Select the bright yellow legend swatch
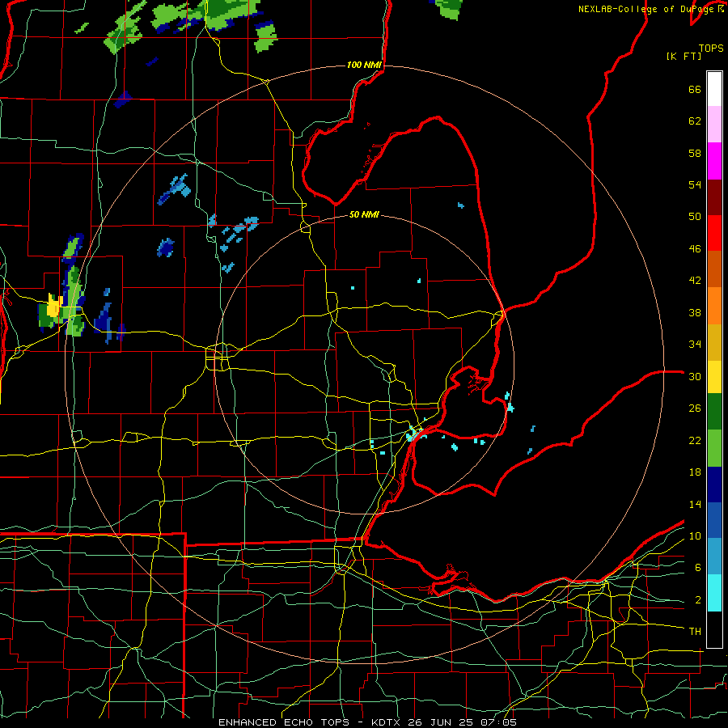Screen dimensions: 728x728 point(714,377)
